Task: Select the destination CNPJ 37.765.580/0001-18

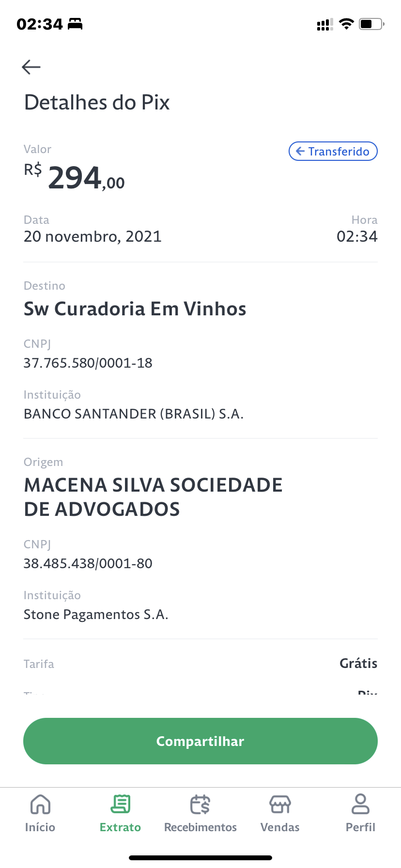Action: coord(88,363)
